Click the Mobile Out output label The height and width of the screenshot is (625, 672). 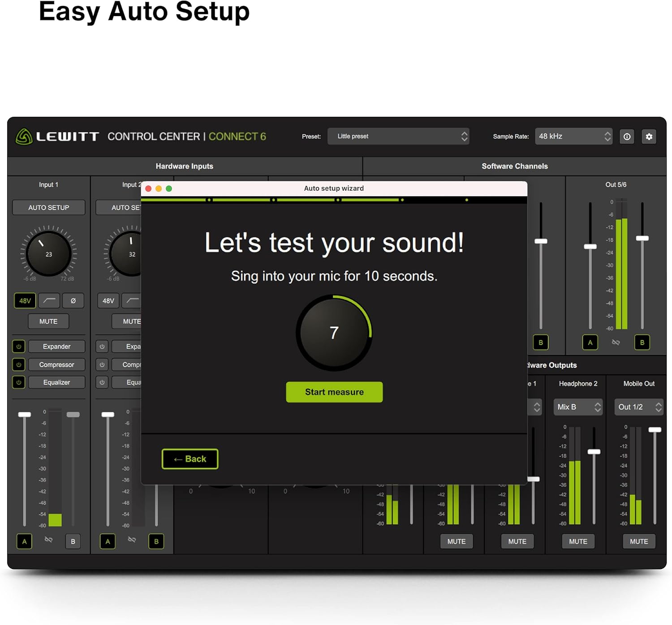(639, 384)
